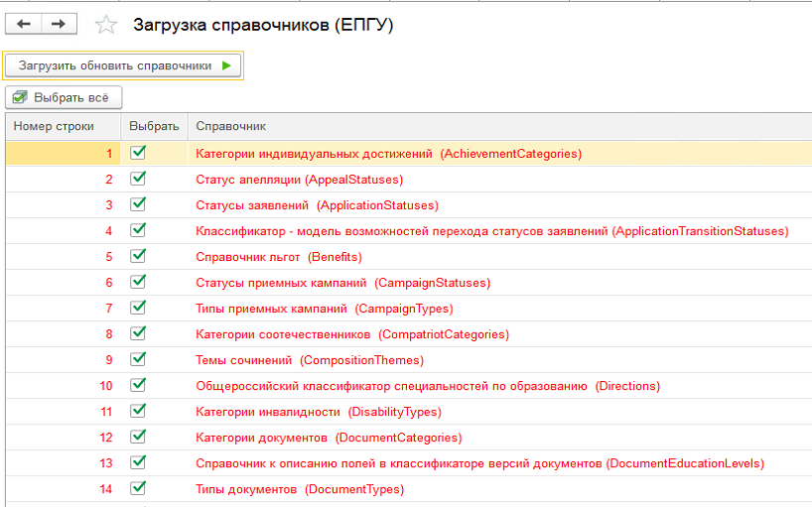Select Категории документов (DocumentCategories) row
This screenshot has width=812, height=507.
coord(329,439)
